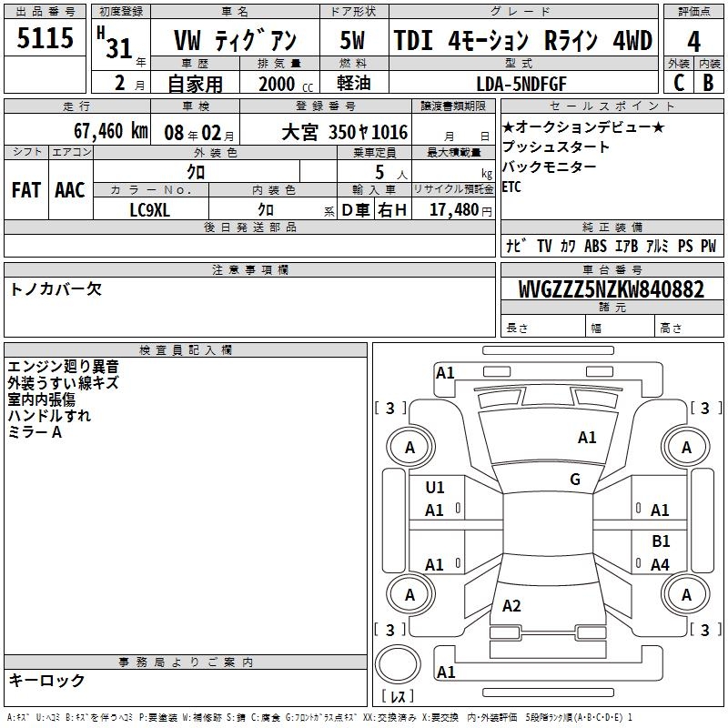Click inspector note 室内内張傷
Viewport: 728px width, 728px height.
[41, 399]
